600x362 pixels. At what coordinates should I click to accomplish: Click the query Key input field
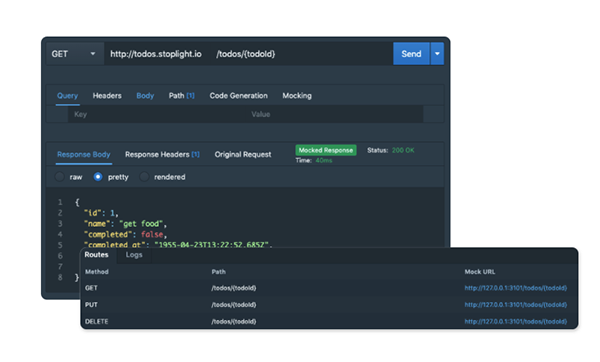[157, 114]
